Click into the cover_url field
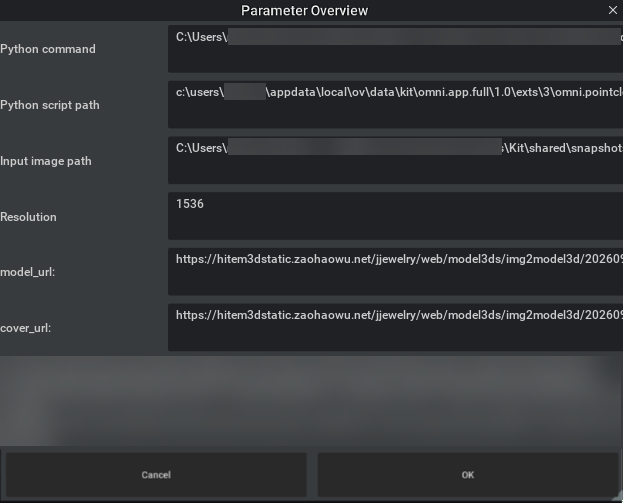 tap(395, 327)
